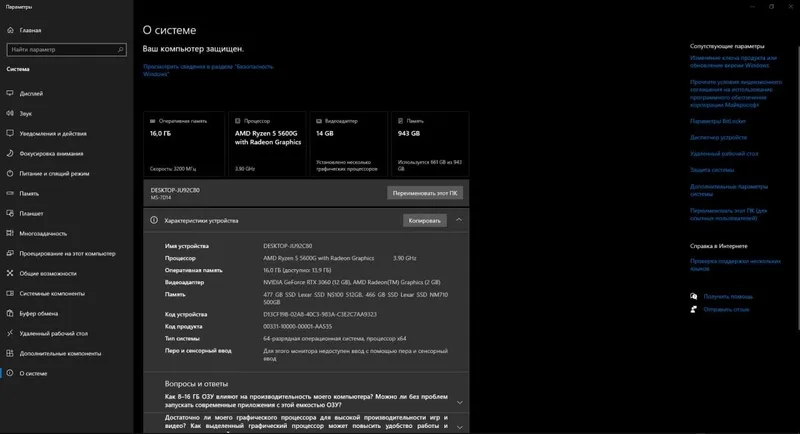800x434 pixels.
Task: Click the info icon beside Характеристики устройства
Action: point(154,220)
